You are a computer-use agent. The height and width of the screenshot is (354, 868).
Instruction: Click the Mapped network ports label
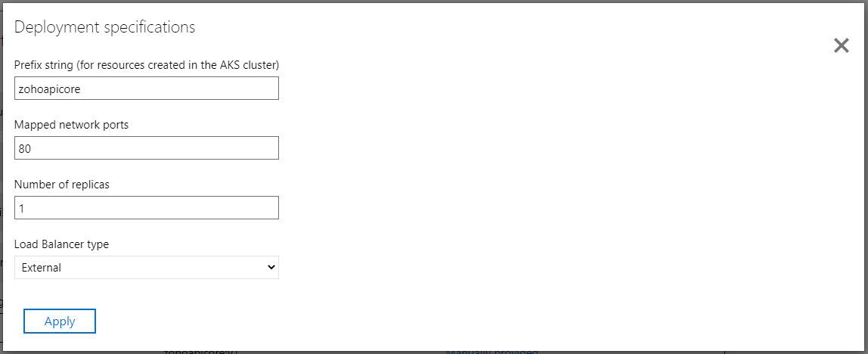pyautogui.click(x=72, y=125)
